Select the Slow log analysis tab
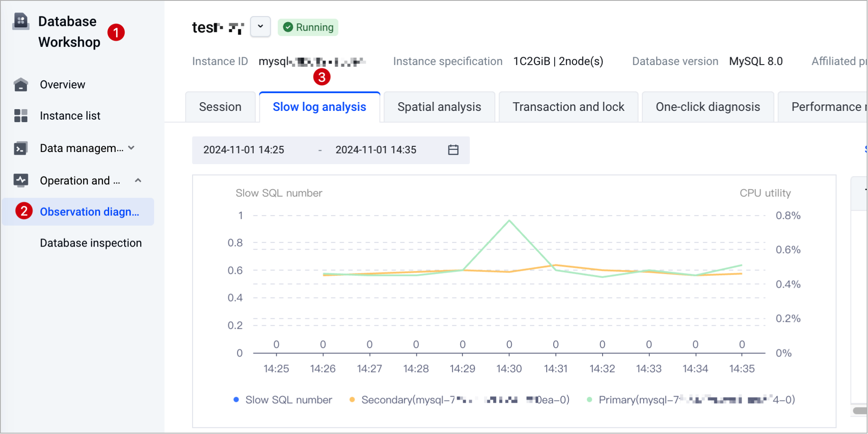Screen dimensions: 868x434 319,107
